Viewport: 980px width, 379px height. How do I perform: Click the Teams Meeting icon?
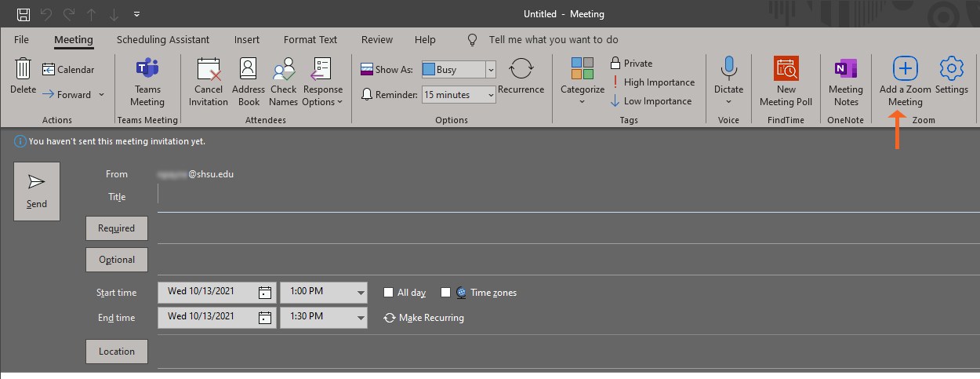[147, 69]
